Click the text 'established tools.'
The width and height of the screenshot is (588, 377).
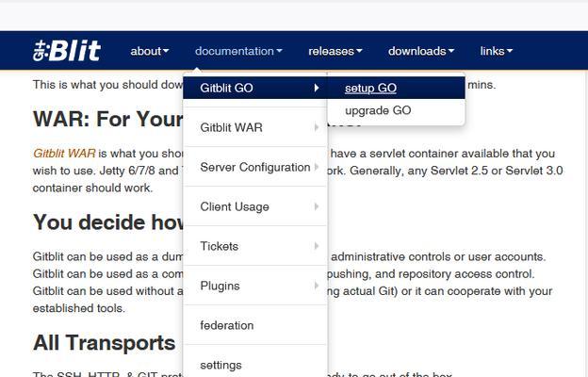tap(79, 308)
